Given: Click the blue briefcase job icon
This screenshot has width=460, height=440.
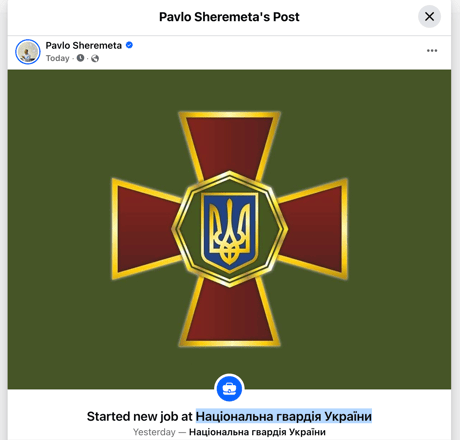Looking at the screenshot, I should pyautogui.click(x=229, y=389).
